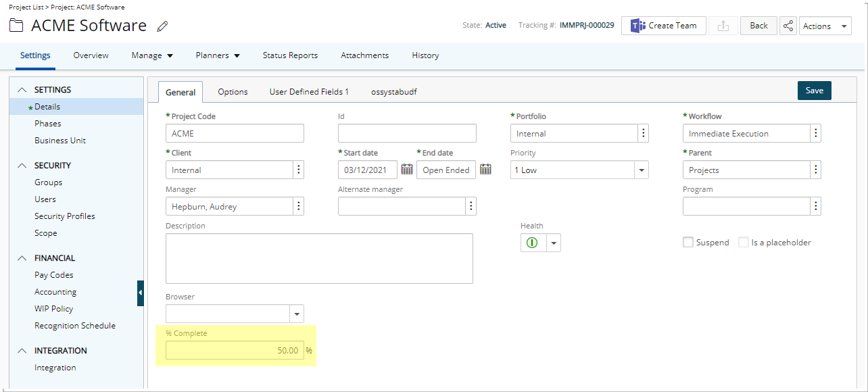Open Business Unit in the sidebar

click(x=60, y=141)
